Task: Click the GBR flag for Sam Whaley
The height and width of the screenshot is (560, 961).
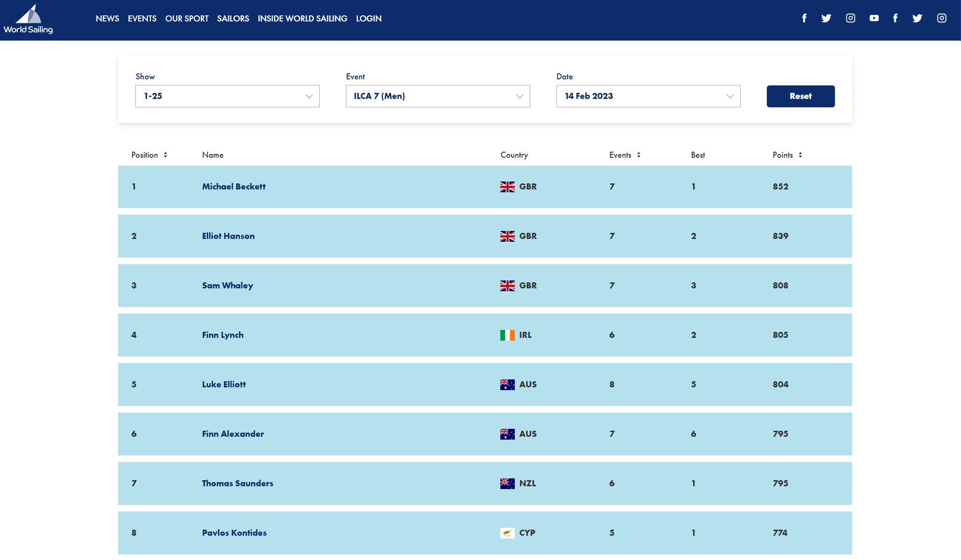Action: [x=507, y=286]
